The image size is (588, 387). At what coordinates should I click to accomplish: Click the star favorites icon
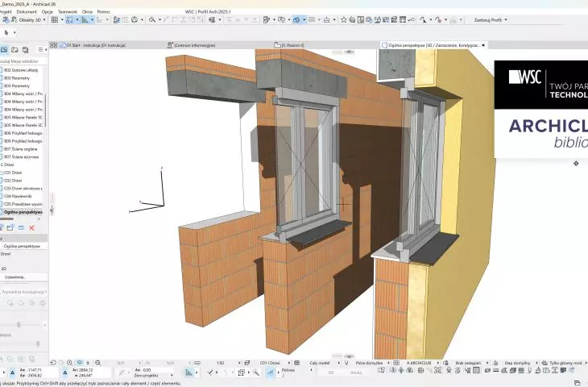[343, 20]
